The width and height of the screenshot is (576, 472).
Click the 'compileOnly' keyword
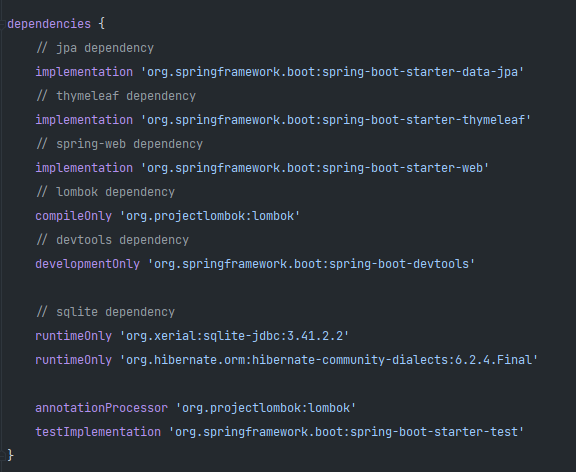(x=73, y=216)
